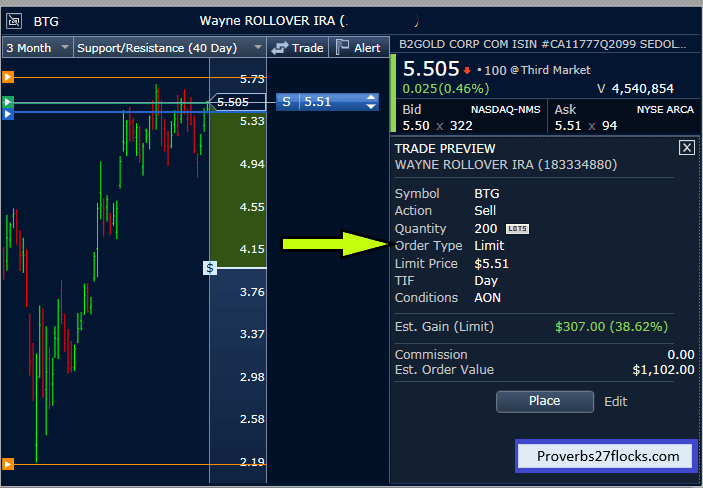Set an Alert using the flag button
The image size is (703, 488).
click(358, 47)
